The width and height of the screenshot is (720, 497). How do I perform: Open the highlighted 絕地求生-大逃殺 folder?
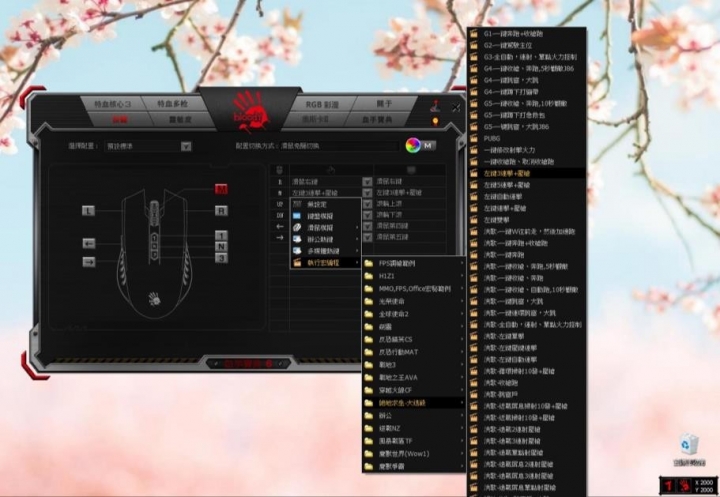tap(414, 403)
